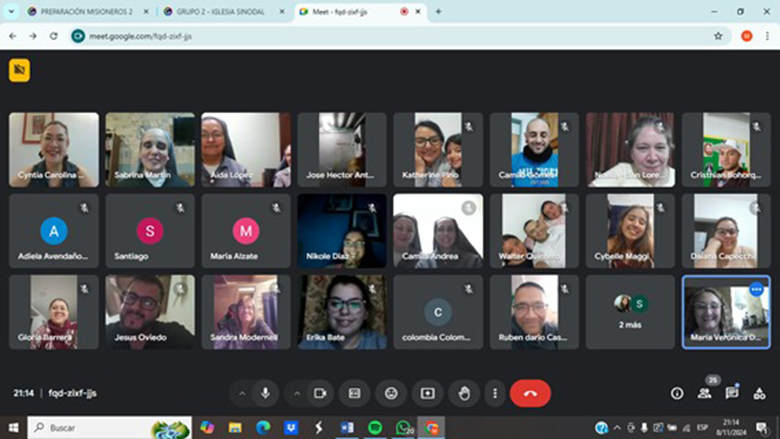Open the emoji reactions panel
The height and width of the screenshot is (439, 780).
(x=391, y=393)
